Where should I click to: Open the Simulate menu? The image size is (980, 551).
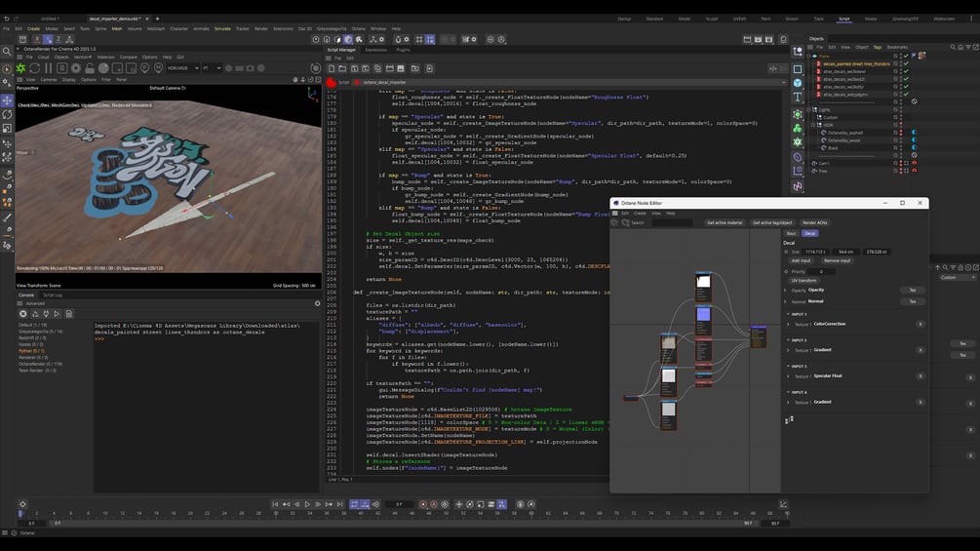222,28
